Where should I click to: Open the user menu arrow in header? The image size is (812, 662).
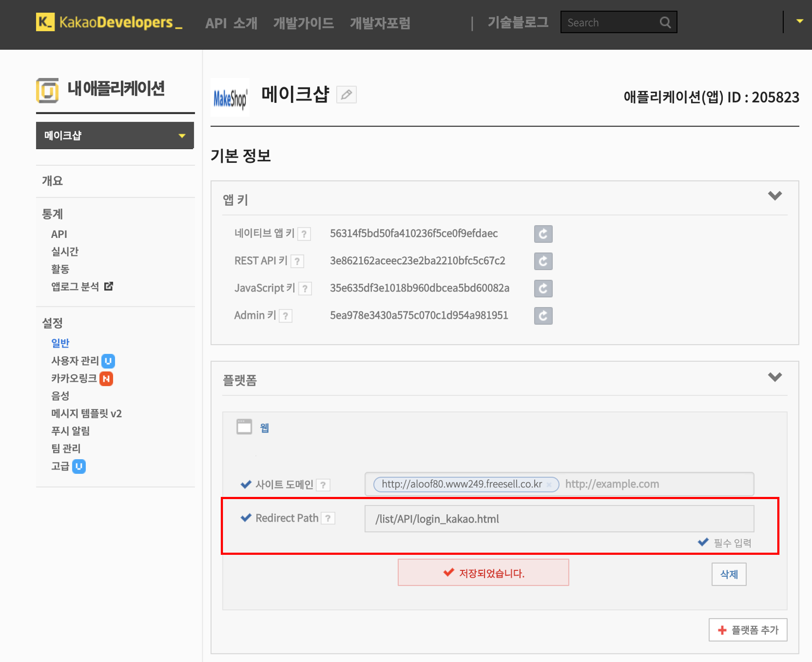(800, 21)
